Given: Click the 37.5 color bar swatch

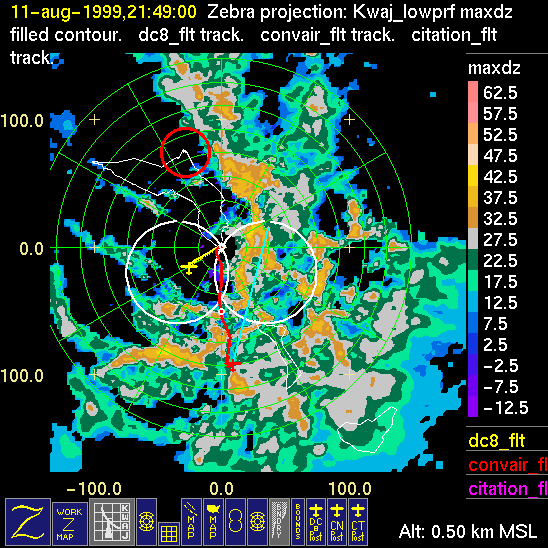Looking at the screenshot, I should pos(473,197).
